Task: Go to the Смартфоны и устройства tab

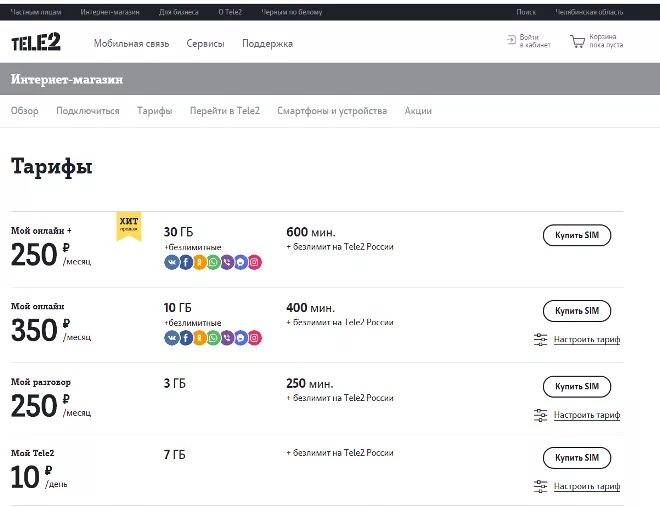Action: pos(332,111)
